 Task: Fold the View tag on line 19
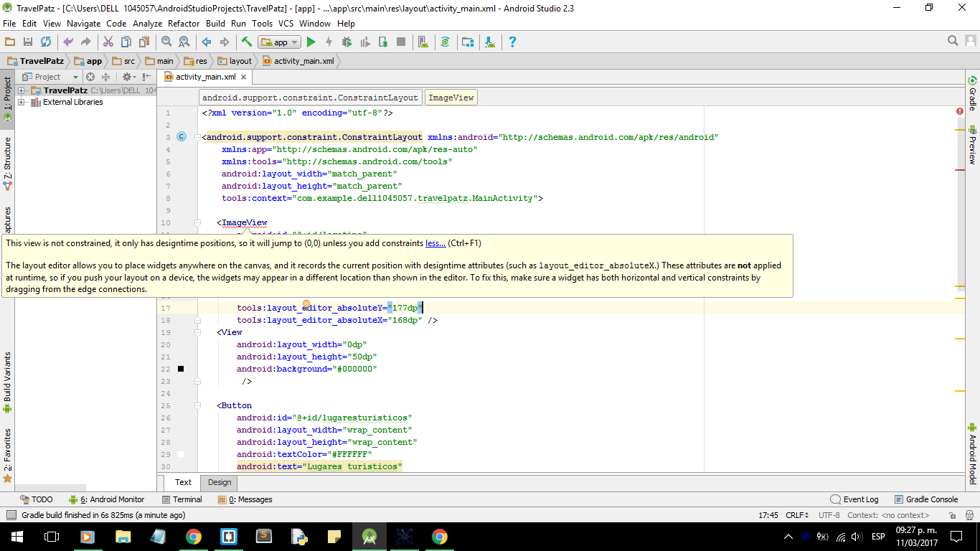coord(197,332)
